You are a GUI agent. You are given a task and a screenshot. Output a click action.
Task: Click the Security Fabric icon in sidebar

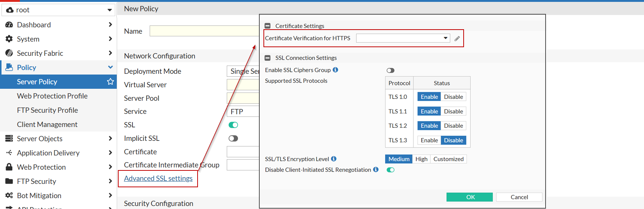(x=9, y=53)
